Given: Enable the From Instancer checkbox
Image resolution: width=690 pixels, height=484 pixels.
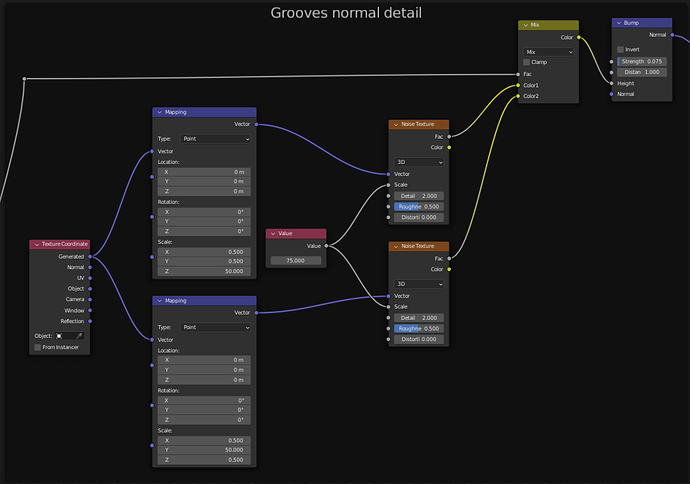Looking at the screenshot, I should coord(38,347).
